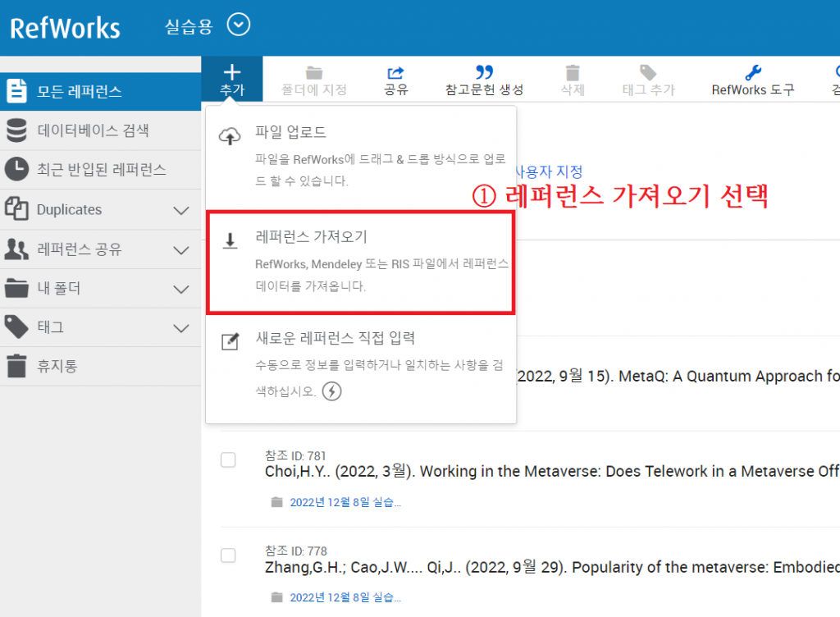Select the Zhang, G.H. reference checkbox

228,555
